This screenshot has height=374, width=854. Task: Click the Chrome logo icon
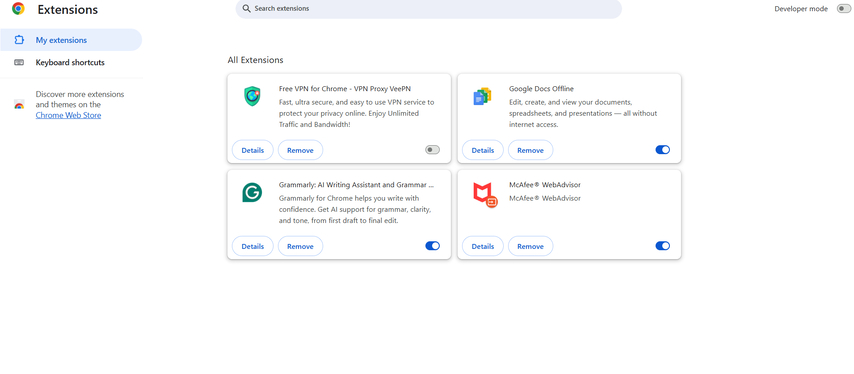tap(18, 9)
